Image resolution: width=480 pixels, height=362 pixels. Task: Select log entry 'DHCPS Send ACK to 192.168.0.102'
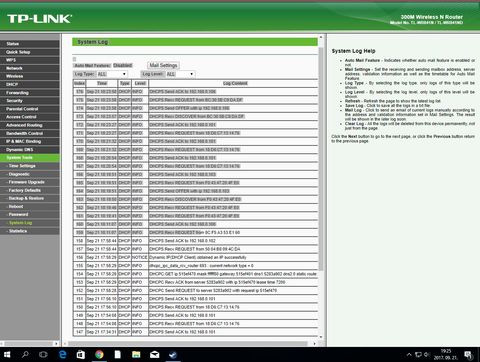[183, 241]
